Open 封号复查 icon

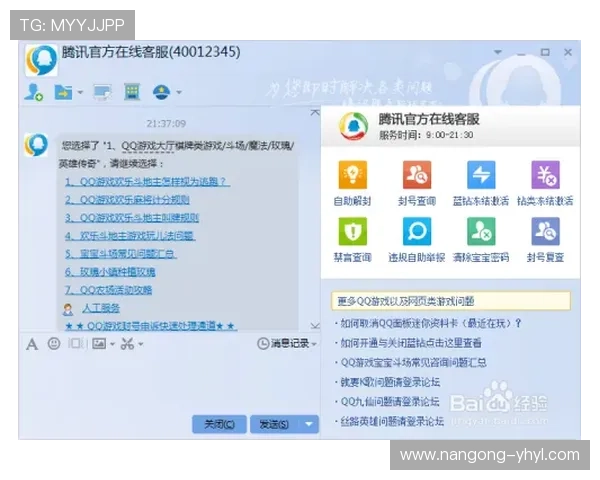point(545,231)
